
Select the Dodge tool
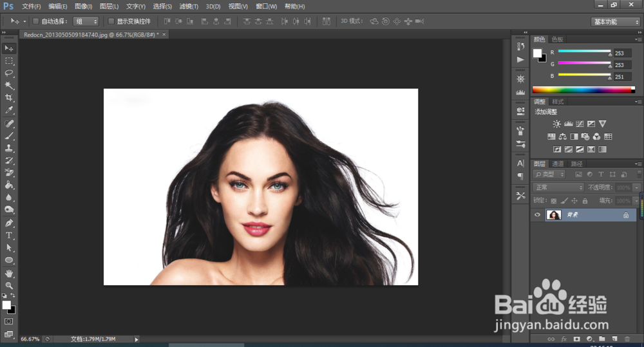(x=9, y=209)
